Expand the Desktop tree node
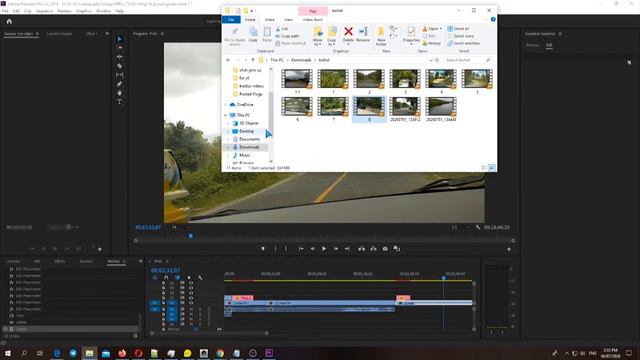640x360 pixels. (228, 131)
